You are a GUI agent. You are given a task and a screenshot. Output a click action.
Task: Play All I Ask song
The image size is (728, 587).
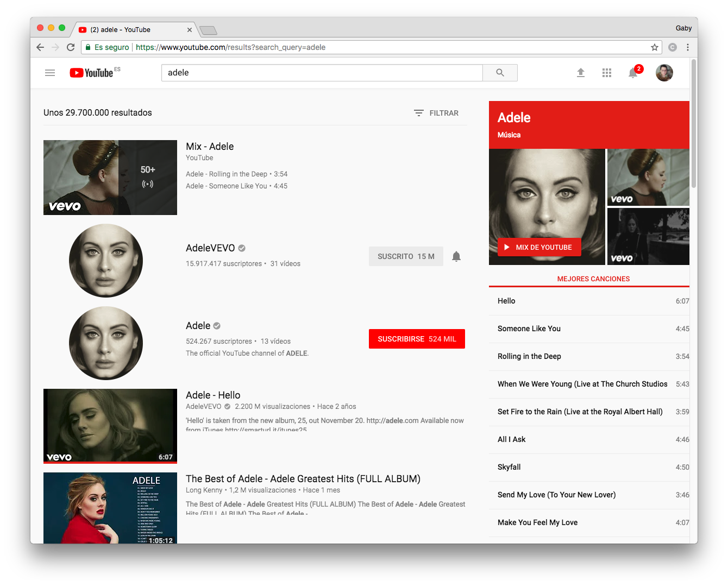click(589, 439)
